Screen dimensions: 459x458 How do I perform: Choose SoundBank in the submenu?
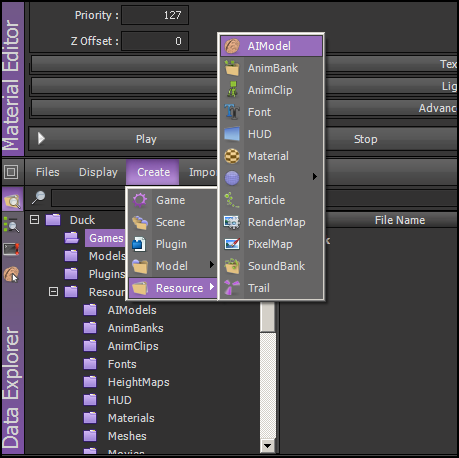pos(271,266)
